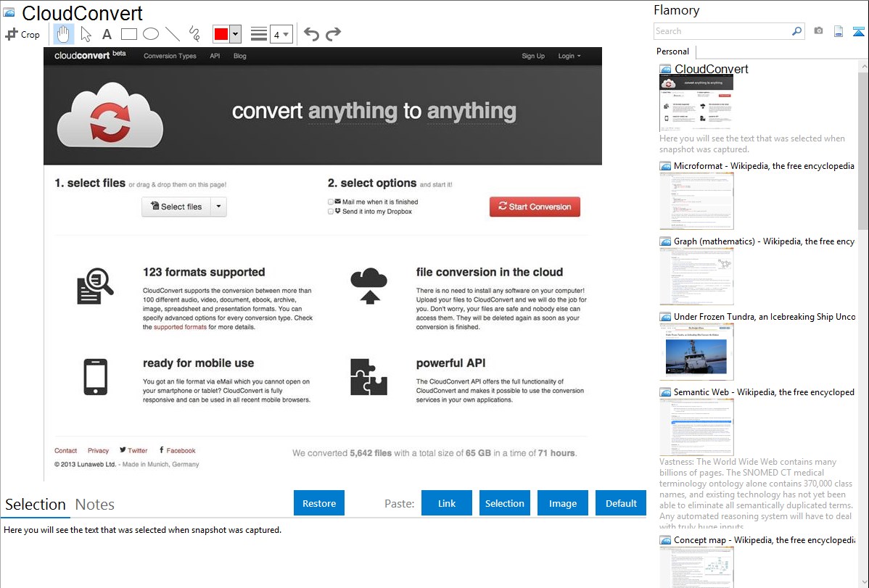Click the browser icon beside Under Frozen Tundra
The height and width of the screenshot is (588, 869).
[665, 317]
